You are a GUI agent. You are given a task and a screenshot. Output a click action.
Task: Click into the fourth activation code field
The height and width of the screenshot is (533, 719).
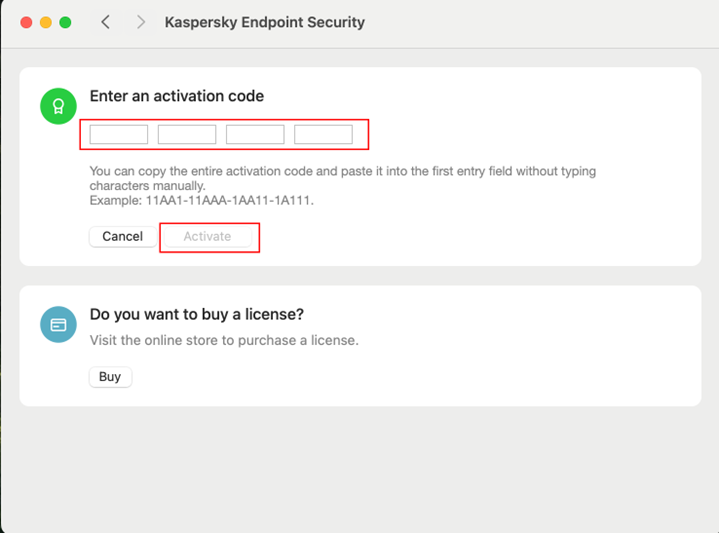(x=323, y=134)
